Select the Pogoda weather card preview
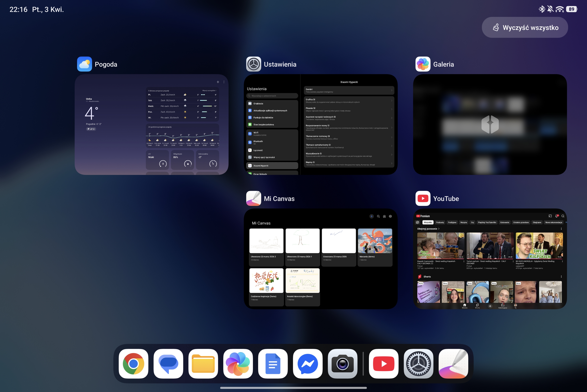Screen dimensions: 587x392 (x=152, y=124)
